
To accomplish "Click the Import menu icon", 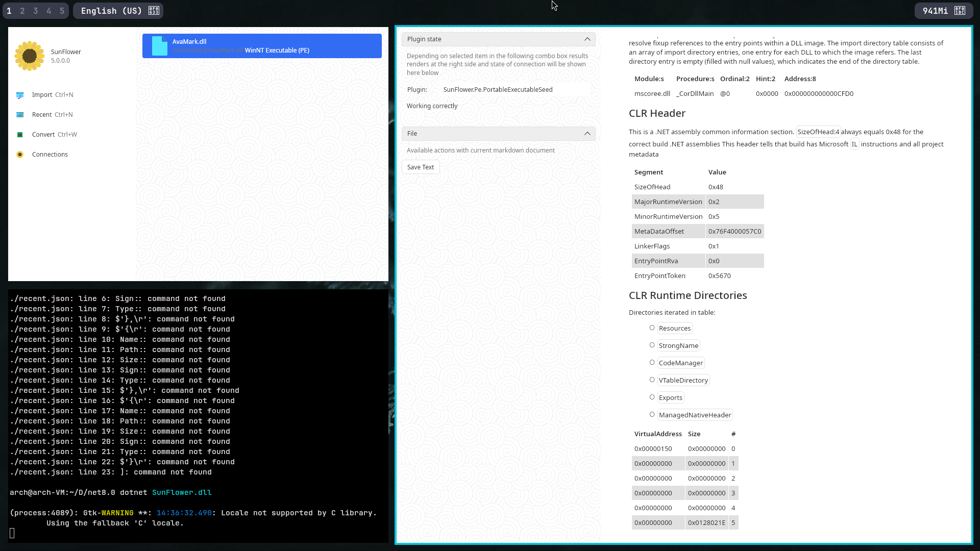I will coord(20,95).
